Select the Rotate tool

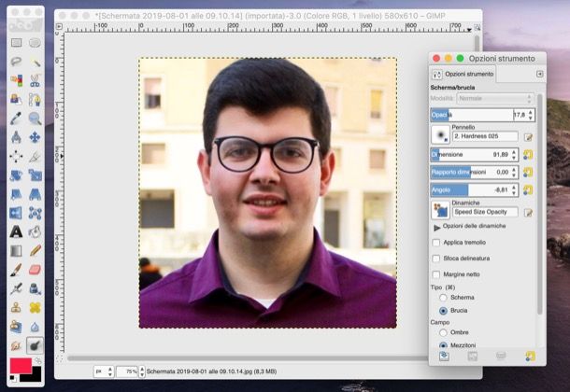16,175
